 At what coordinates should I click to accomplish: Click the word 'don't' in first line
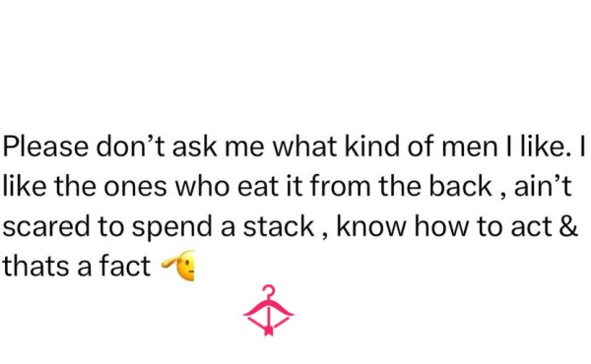click(130, 146)
